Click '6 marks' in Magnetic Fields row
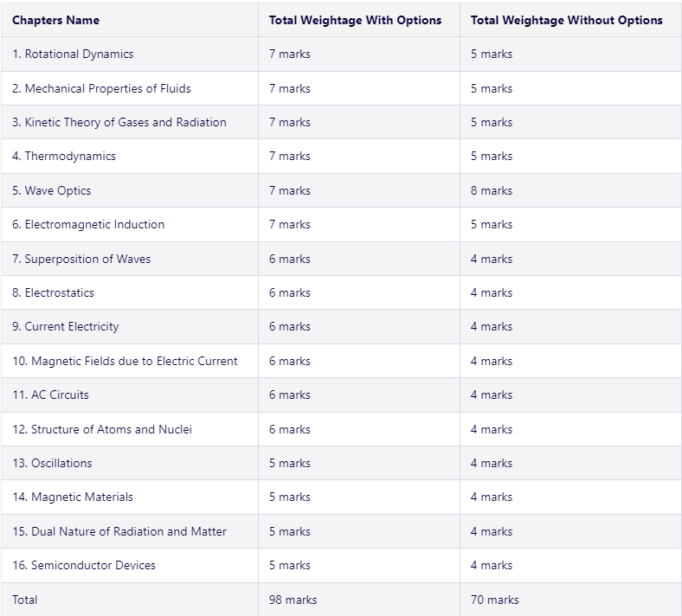Screen dimensions: 682x616 click(x=290, y=361)
